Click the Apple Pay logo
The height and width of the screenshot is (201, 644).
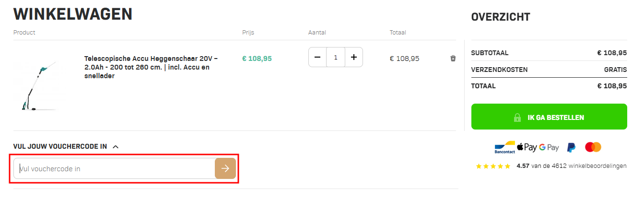[527, 147]
